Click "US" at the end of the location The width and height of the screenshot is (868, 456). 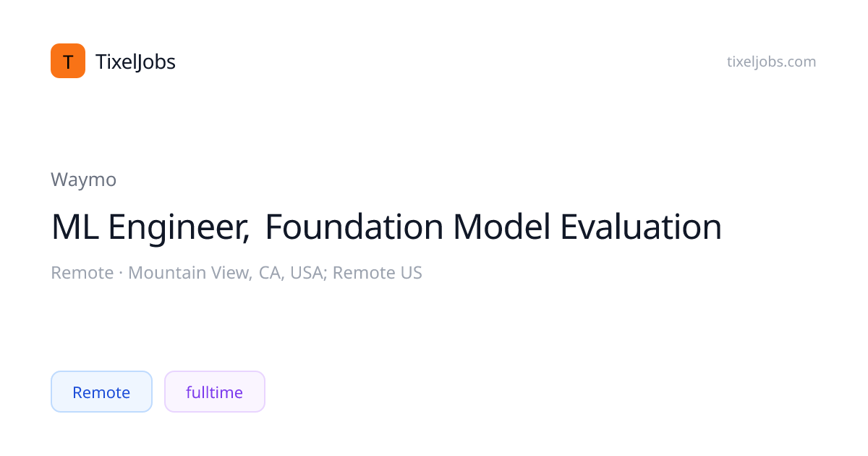410,273
